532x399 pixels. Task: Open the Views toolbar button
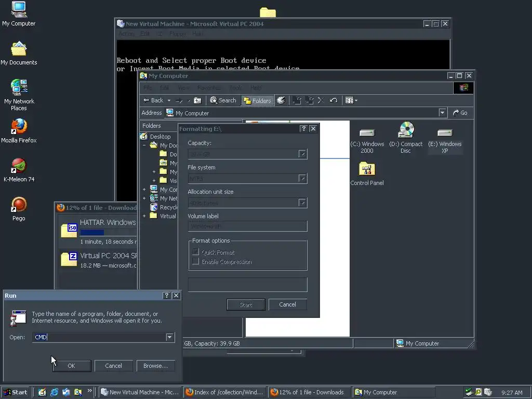tap(351, 100)
